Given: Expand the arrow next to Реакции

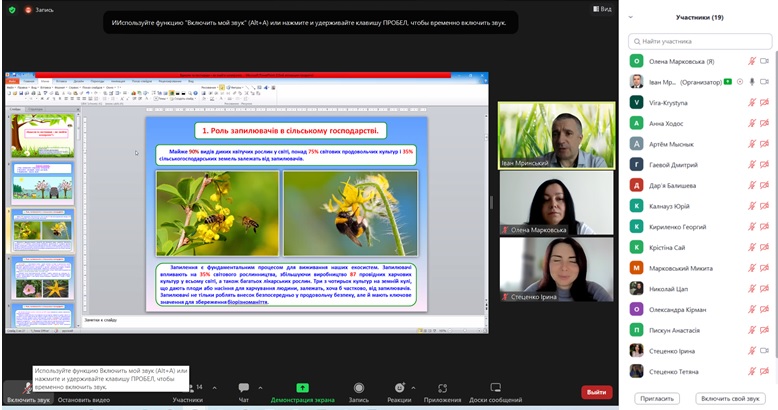Looking at the screenshot, I should click(414, 388).
